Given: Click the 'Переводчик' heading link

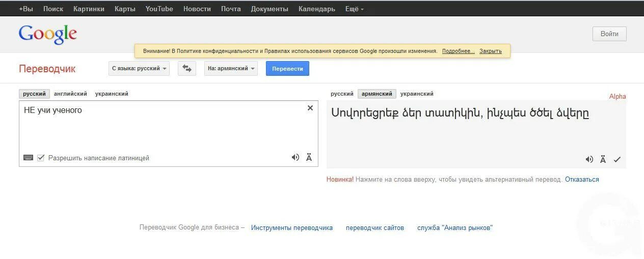Looking at the screenshot, I should tap(47, 69).
